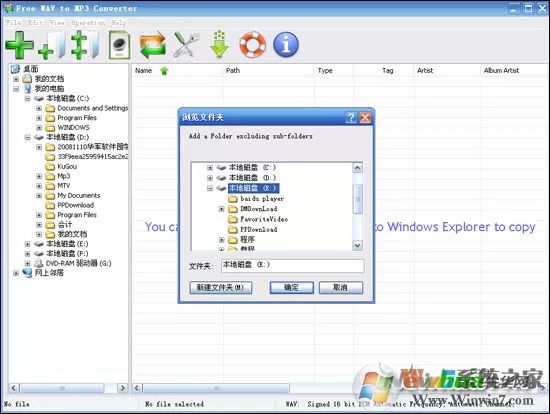Click the green plus Add Files icon
Screen dimensions: 550x414
click(19, 45)
